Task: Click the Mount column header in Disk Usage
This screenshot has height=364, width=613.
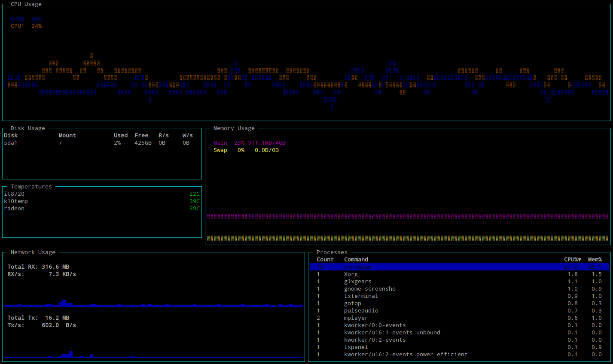Action: click(x=67, y=136)
